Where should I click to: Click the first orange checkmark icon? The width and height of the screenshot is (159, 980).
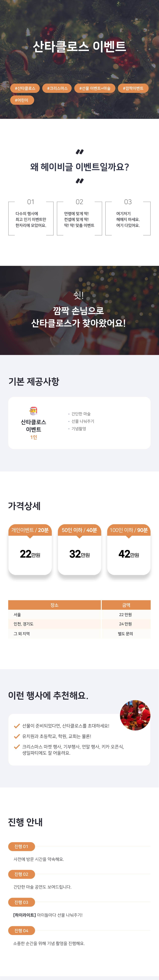click(x=17, y=726)
